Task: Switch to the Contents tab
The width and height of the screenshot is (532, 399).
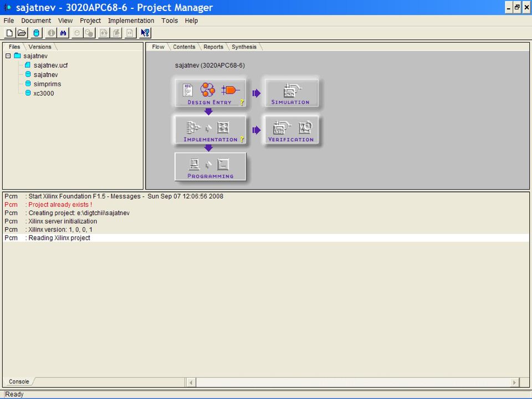Action: [184, 47]
